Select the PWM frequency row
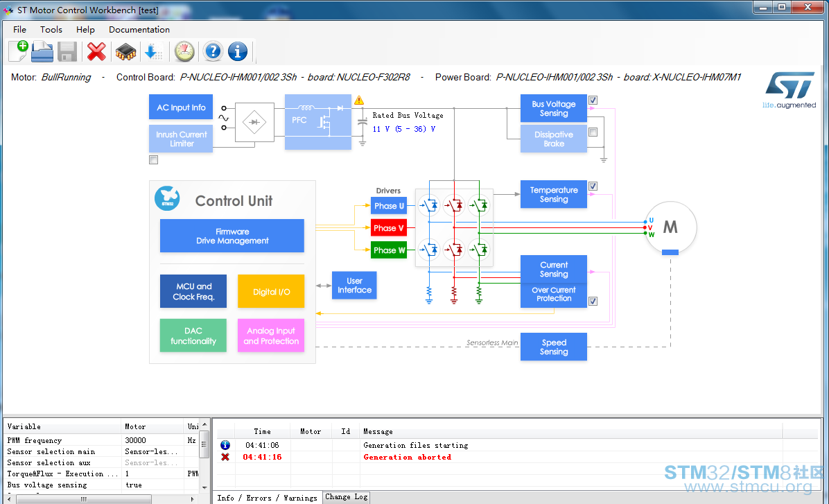 tap(102, 440)
